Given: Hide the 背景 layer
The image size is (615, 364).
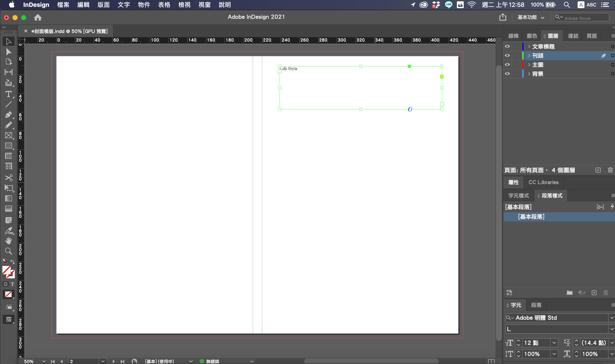Looking at the screenshot, I should click(507, 74).
